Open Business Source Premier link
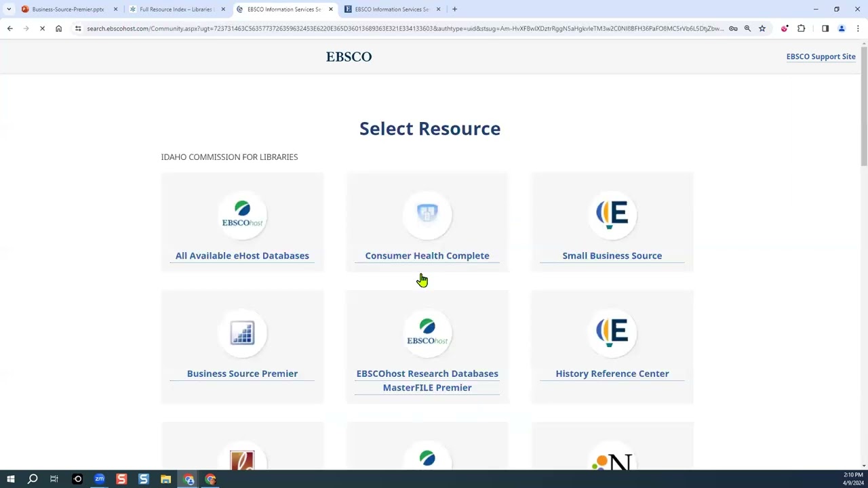This screenshot has height=488, width=868. click(242, 373)
